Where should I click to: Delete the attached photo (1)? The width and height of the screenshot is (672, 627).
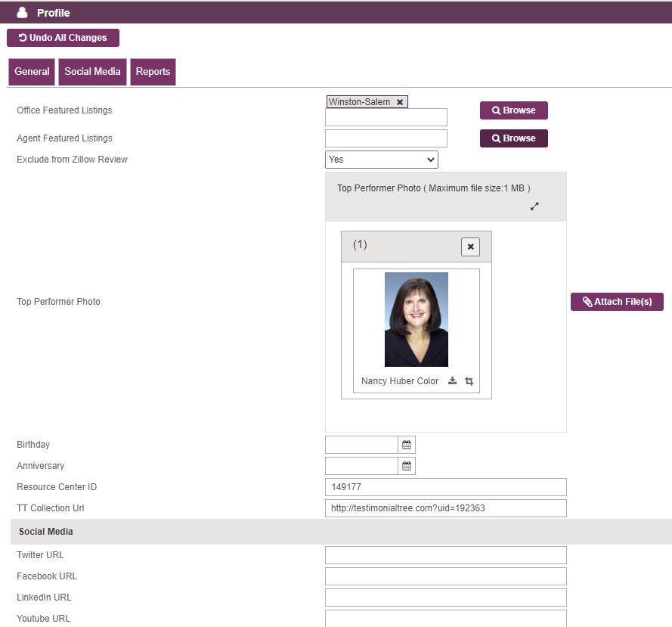coord(470,247)
